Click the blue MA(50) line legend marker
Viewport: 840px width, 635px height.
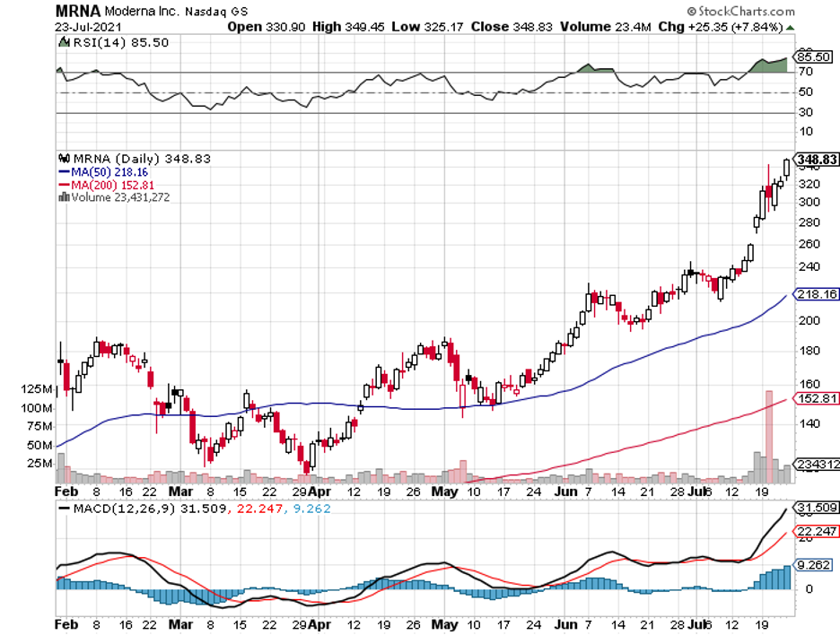[63, 170]
